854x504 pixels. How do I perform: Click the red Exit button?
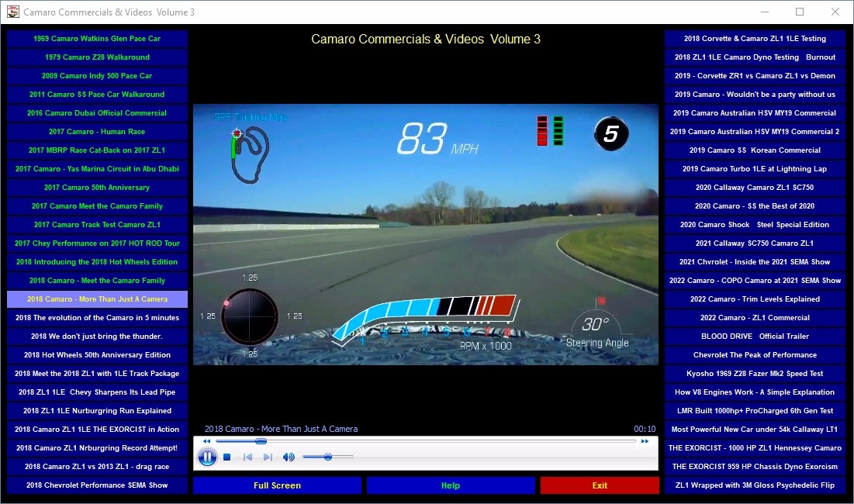(600, 485)
